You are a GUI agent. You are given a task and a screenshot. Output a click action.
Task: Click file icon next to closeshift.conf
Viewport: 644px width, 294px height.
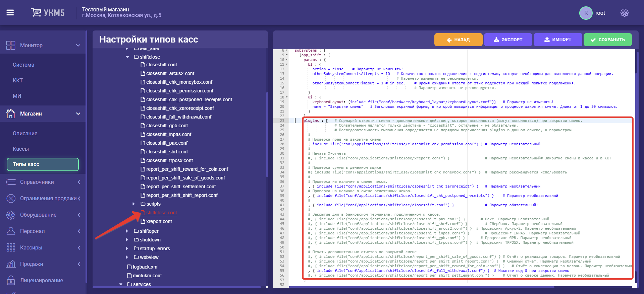point(143,65)
